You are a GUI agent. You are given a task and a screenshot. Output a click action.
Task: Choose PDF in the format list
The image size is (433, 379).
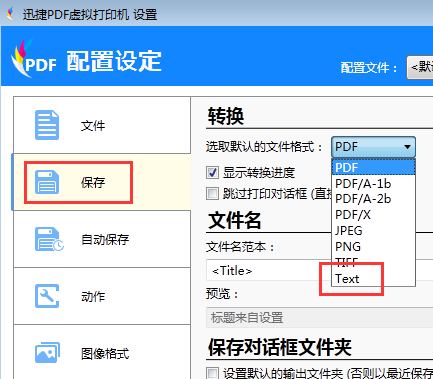(x=373, y=167)
